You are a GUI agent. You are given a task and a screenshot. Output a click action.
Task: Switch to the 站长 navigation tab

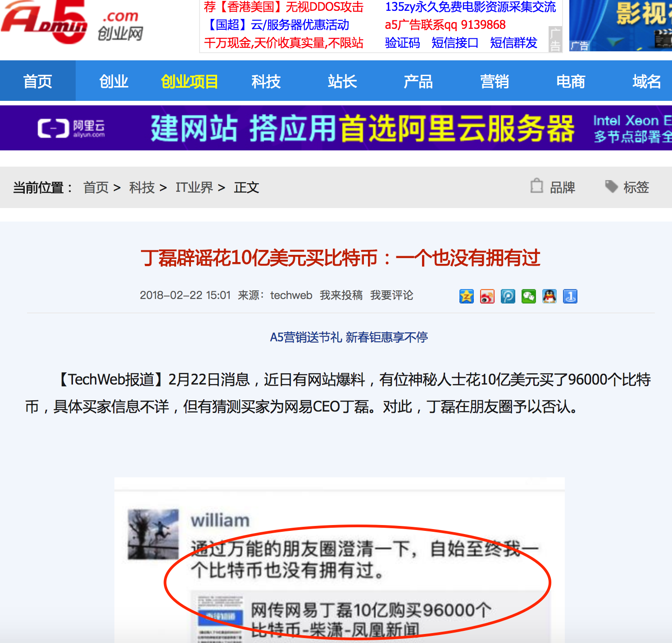tap(342, 82)
